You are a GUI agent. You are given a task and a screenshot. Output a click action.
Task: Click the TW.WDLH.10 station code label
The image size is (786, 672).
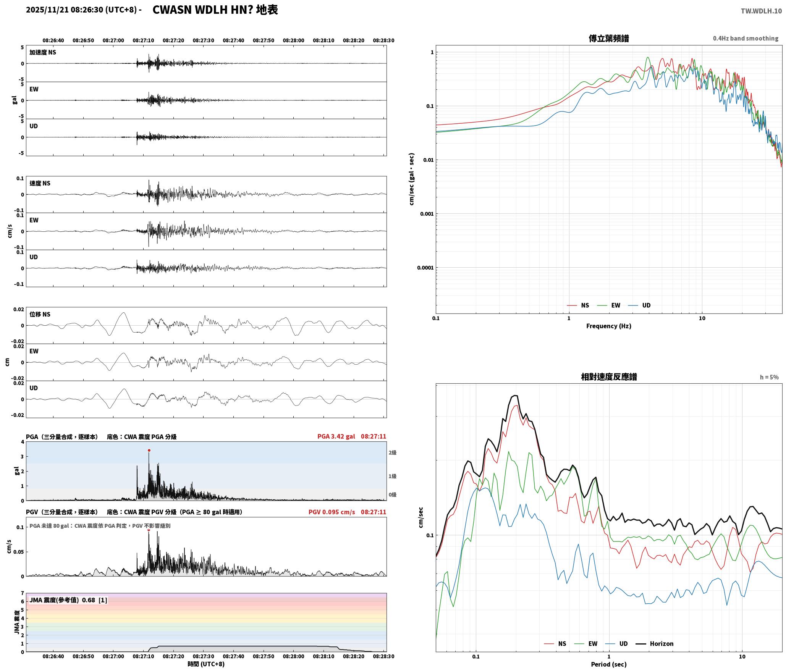761,11
